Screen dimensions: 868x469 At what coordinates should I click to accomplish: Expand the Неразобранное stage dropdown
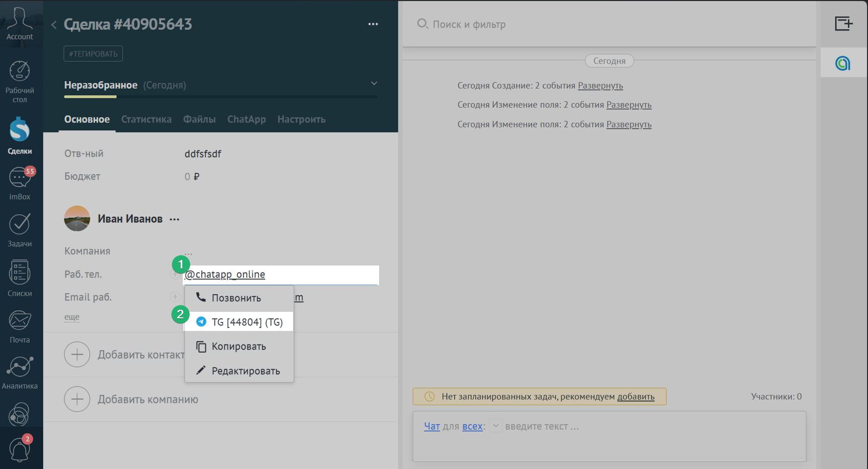click(x=374, y=84)
